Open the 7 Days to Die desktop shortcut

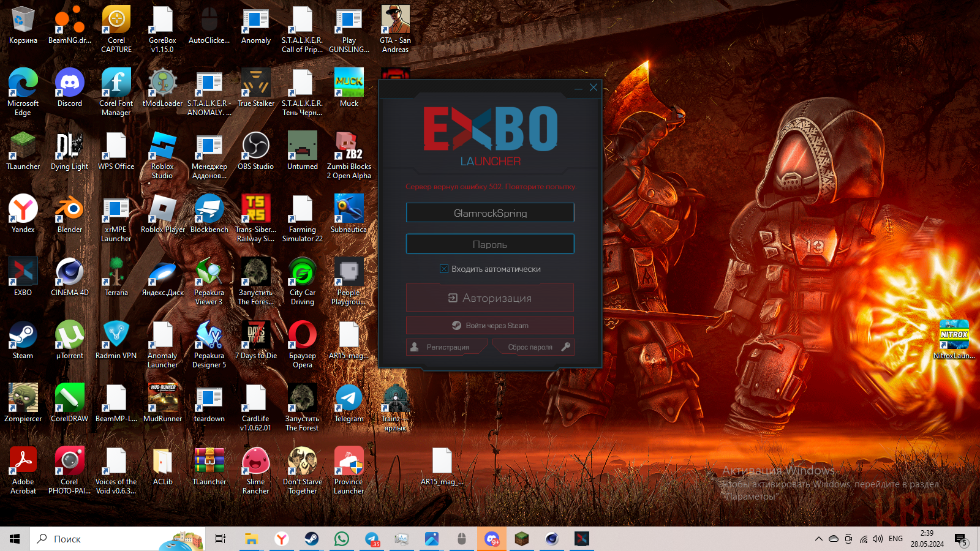pos(256,341)
